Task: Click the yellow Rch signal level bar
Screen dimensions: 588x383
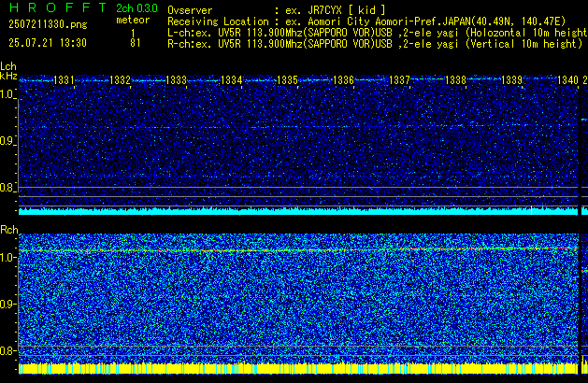Action: pyautogui.click(x=298, y=368)
